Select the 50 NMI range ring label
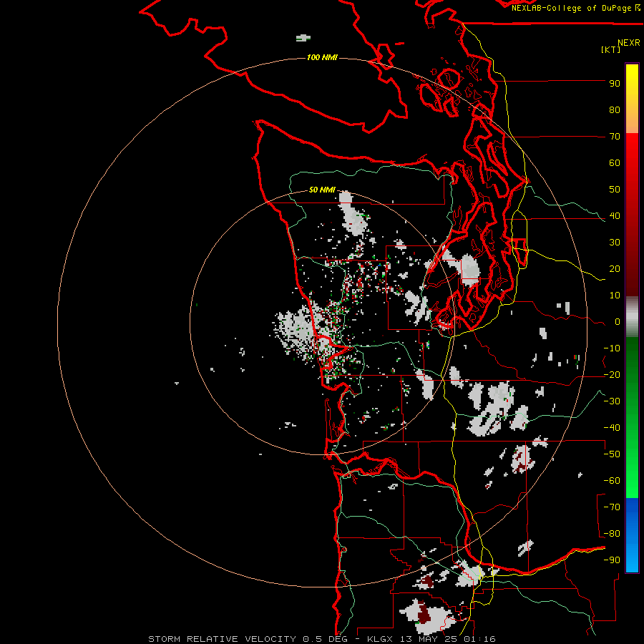644x644 pixels. coord(322,190)
